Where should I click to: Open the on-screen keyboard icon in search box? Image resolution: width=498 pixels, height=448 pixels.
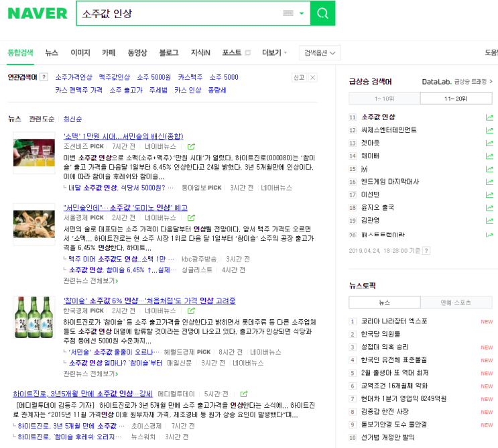(x=288, y=13)
